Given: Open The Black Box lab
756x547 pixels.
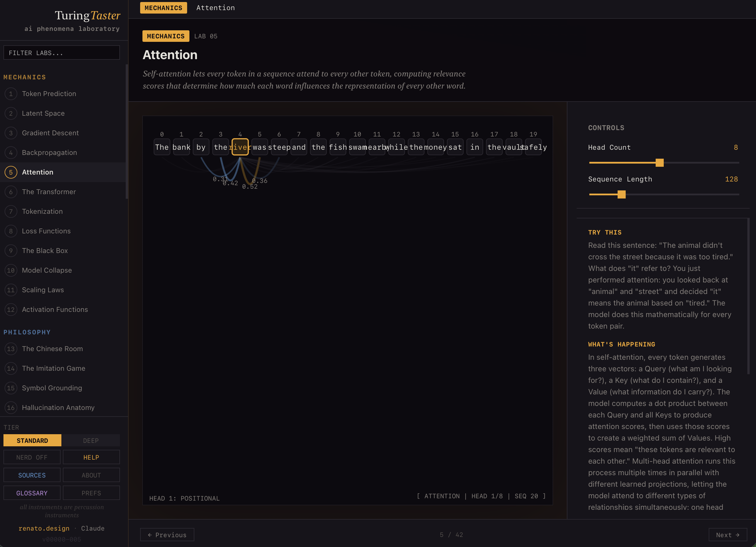Looking at the screenshot, I should tap(45, 250).
